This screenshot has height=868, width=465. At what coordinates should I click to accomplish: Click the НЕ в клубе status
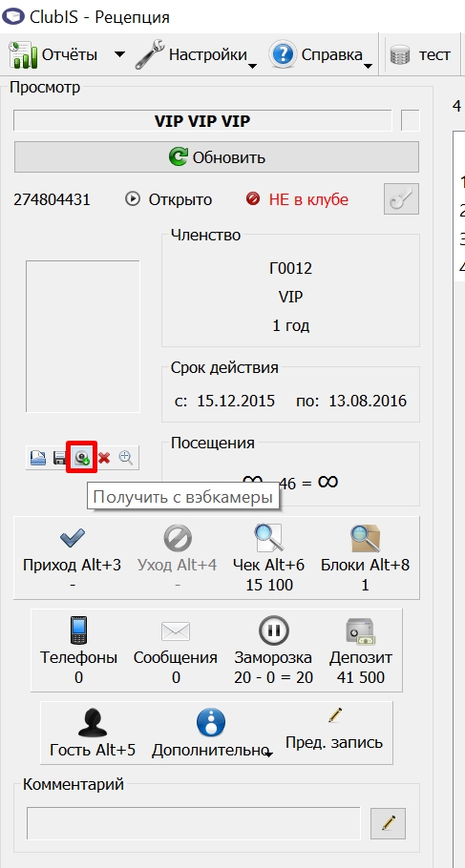[x=308, y=199]
